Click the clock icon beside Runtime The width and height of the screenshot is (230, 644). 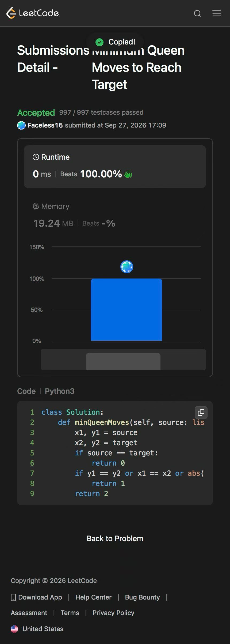click(x=36, y=157)
